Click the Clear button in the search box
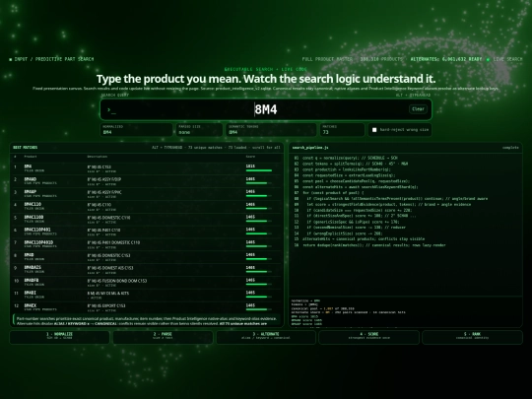Screen dimensions: 532x399 (x=418, y=109)
